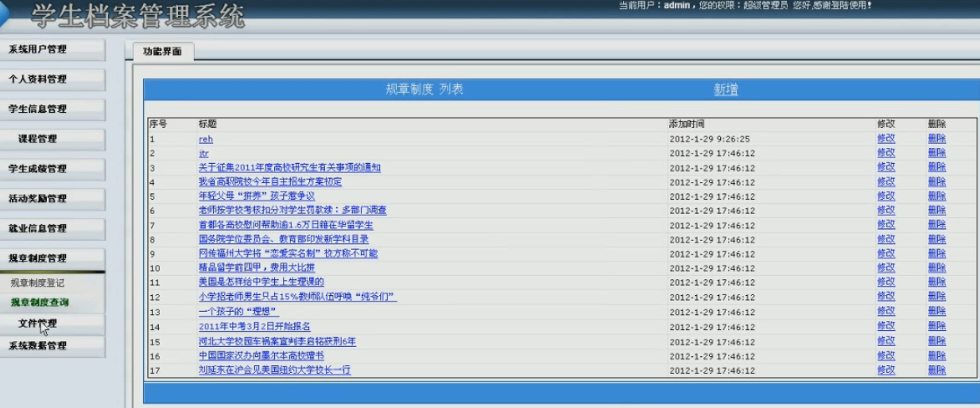This screenshot has height=408, width=980.
Task: Click 修改 for row 11
Action: point(885,282)
